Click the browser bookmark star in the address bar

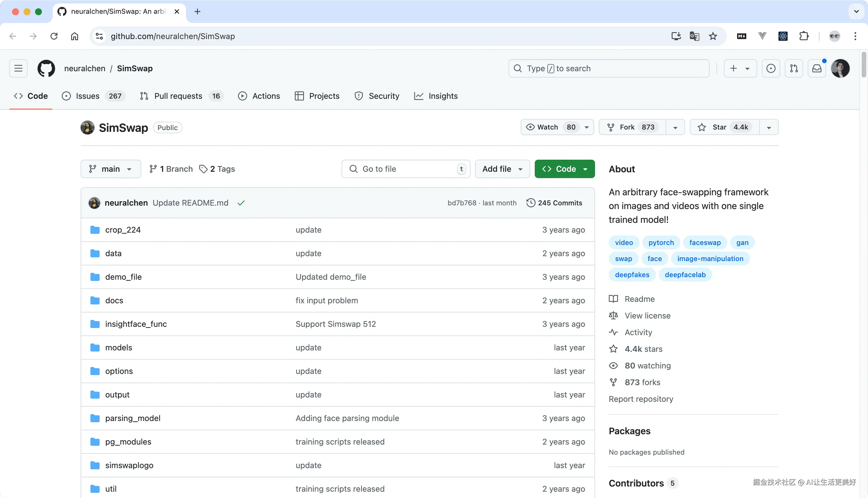point(713,36)
